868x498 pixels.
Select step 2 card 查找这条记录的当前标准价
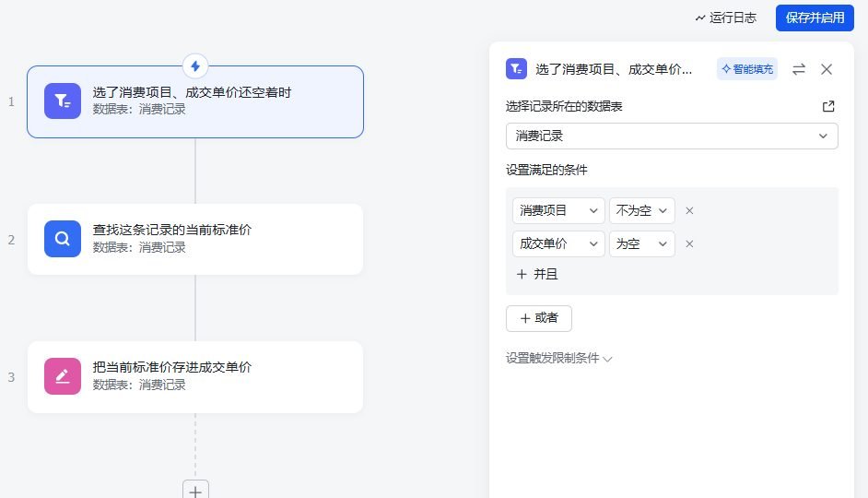coord(195,239)
